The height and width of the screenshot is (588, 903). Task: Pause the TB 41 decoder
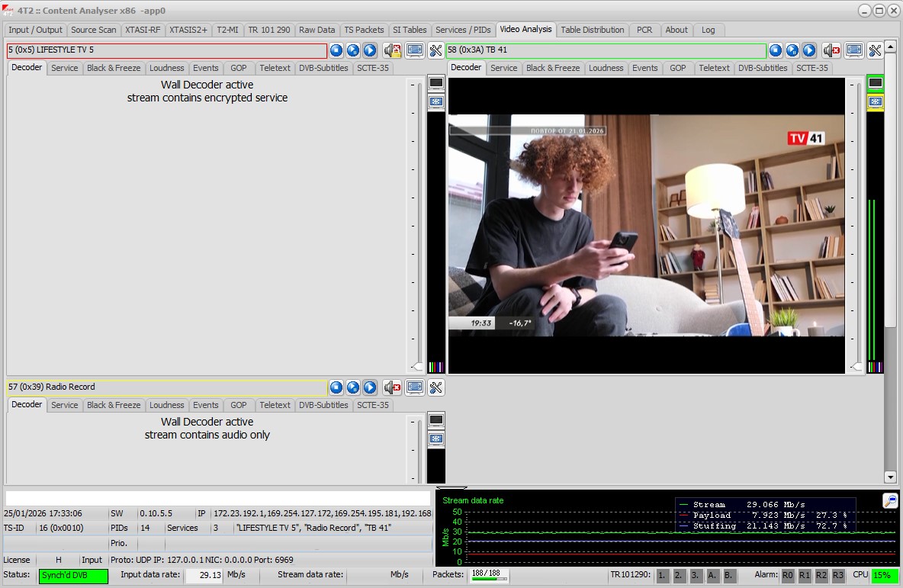pyautogui.click(x=792, y=50)
